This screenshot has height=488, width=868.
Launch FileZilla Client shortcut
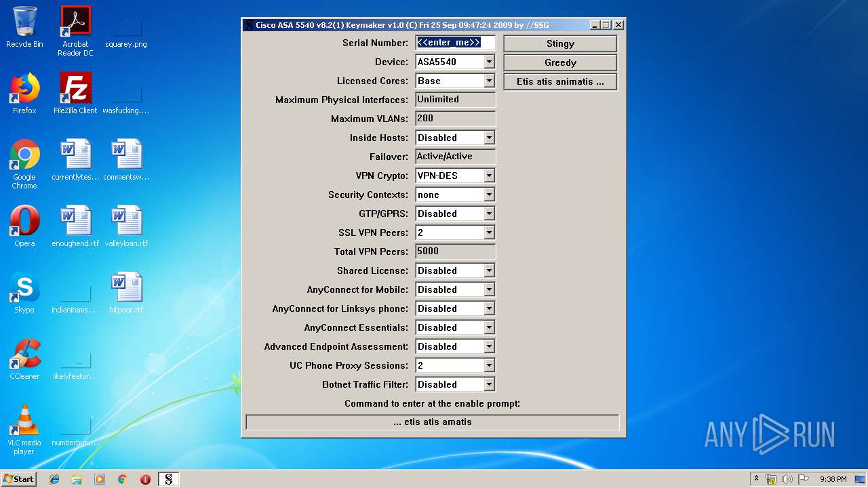pos(75,94)
